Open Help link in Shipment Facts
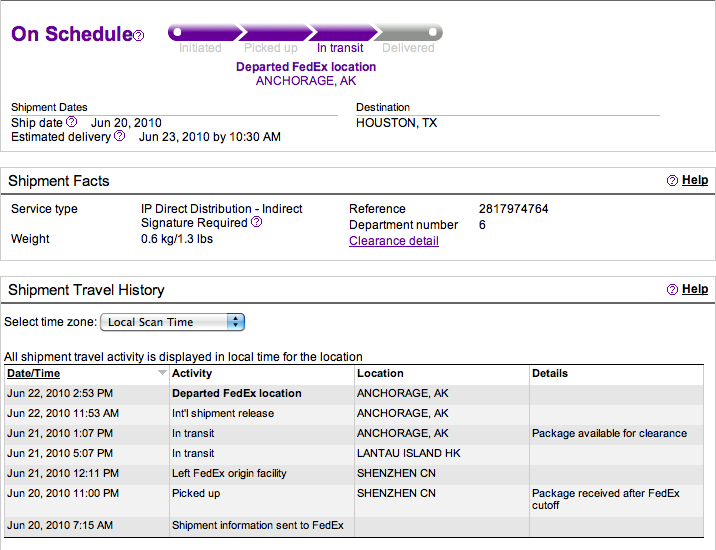This screenshot has height=550, width=716. point(695,180)
